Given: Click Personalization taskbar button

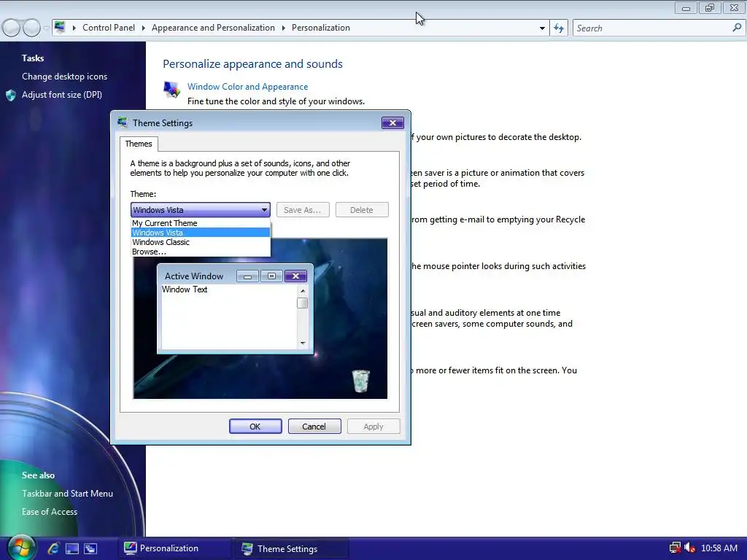Looking at the screenshot, I should 175,548.
